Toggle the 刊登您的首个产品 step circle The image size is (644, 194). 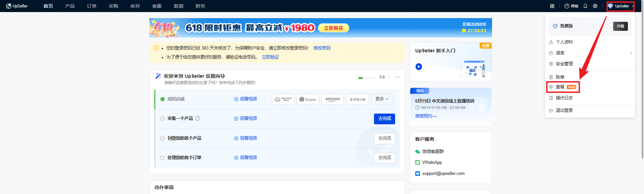click(162, 138)
